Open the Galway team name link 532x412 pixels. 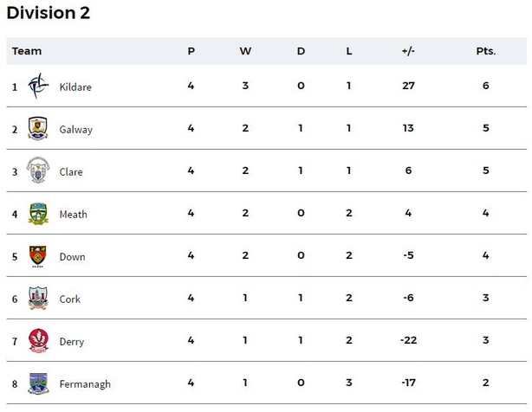click(75, 130)
